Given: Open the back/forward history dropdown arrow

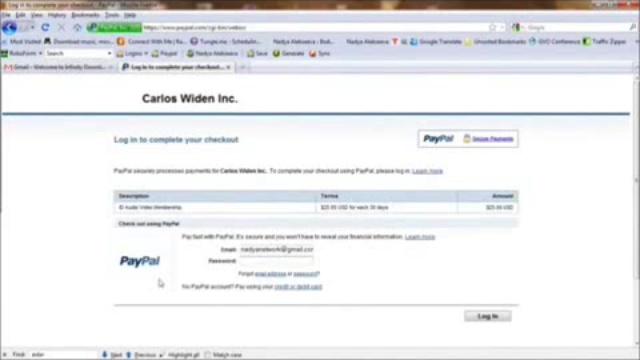Looking at the screenshot, I should [33, 28].
